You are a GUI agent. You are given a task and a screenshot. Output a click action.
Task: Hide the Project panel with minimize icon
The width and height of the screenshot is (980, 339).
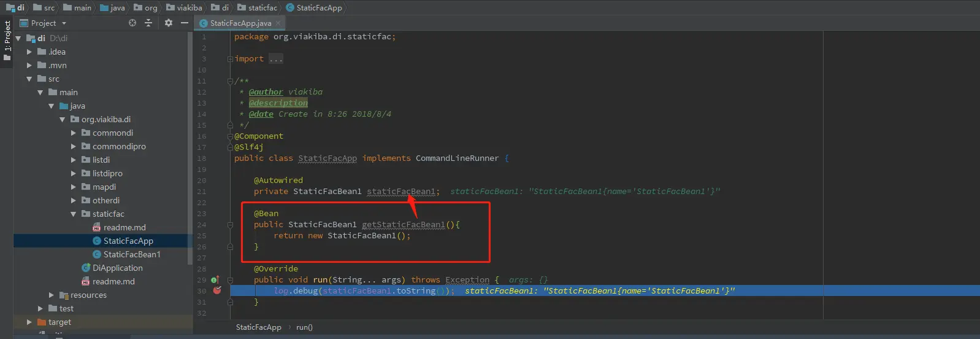pyautogui.click(x=184, y=23)
